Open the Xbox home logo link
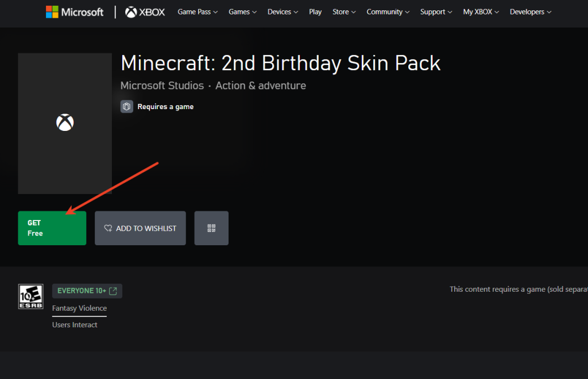 pos(145,12)
